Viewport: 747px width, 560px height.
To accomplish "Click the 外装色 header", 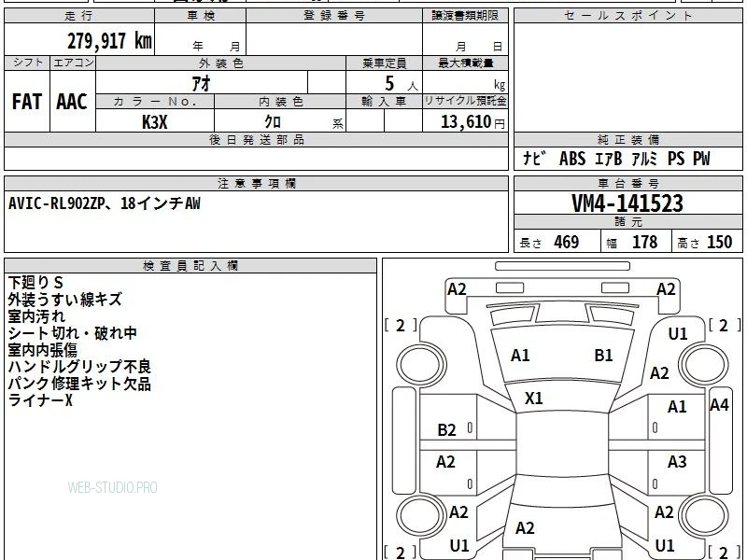I will 220,63.
